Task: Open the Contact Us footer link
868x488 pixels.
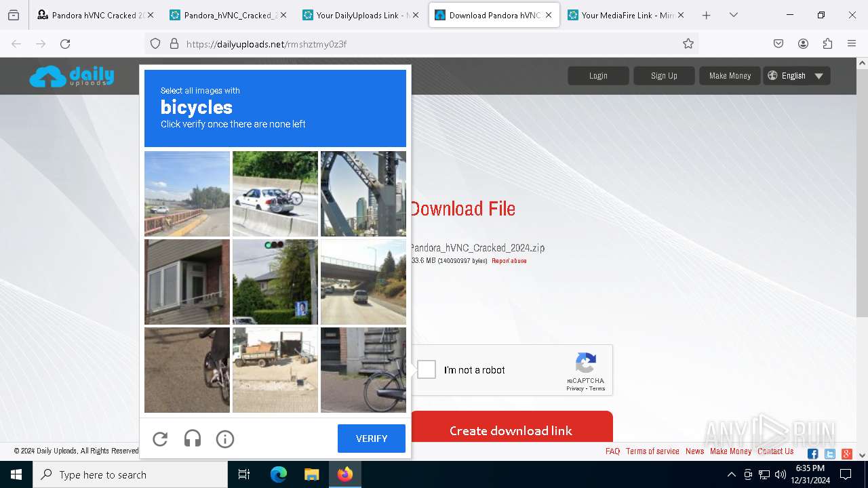Action: (775, 451)
